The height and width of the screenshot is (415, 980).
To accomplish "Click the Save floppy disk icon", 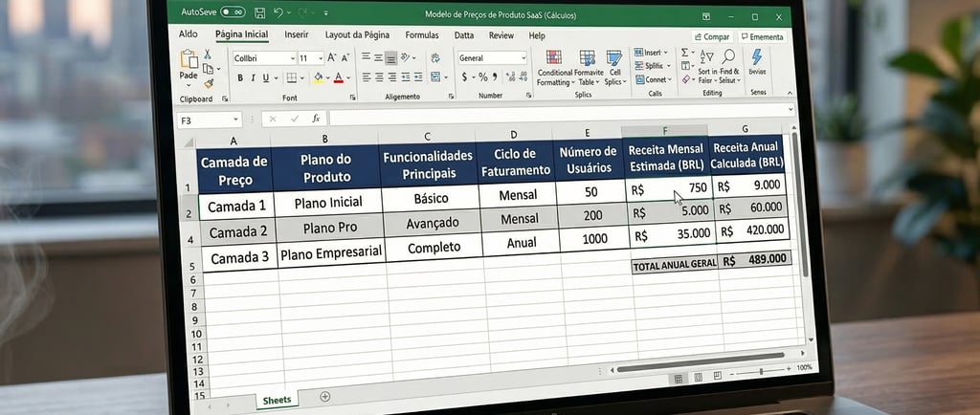I will (260, 12).
